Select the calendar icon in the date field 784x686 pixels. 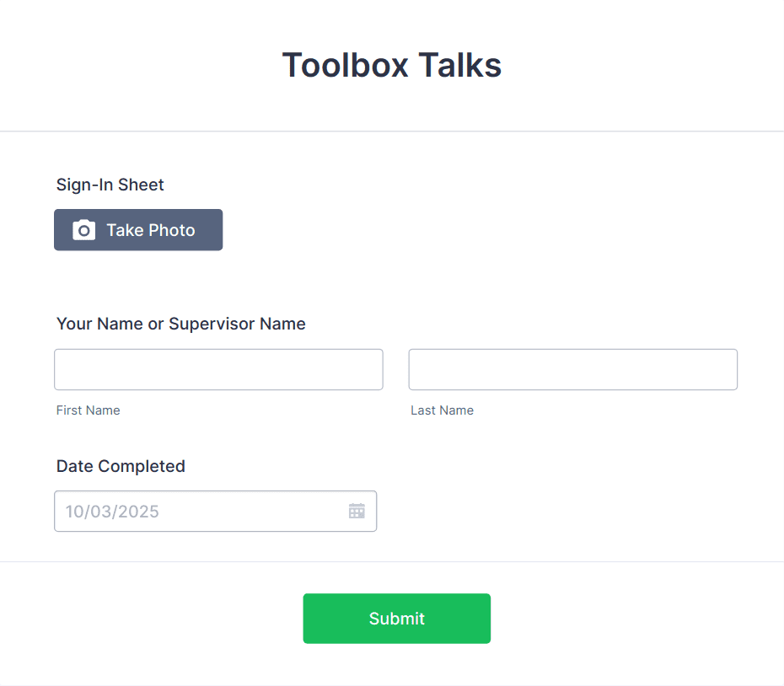click(356, 510)
